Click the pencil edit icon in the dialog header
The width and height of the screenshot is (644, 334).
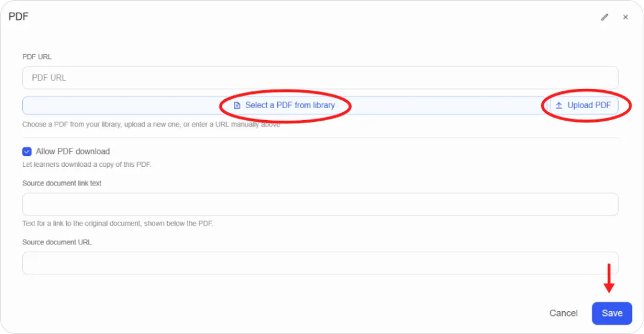[604, 17]
